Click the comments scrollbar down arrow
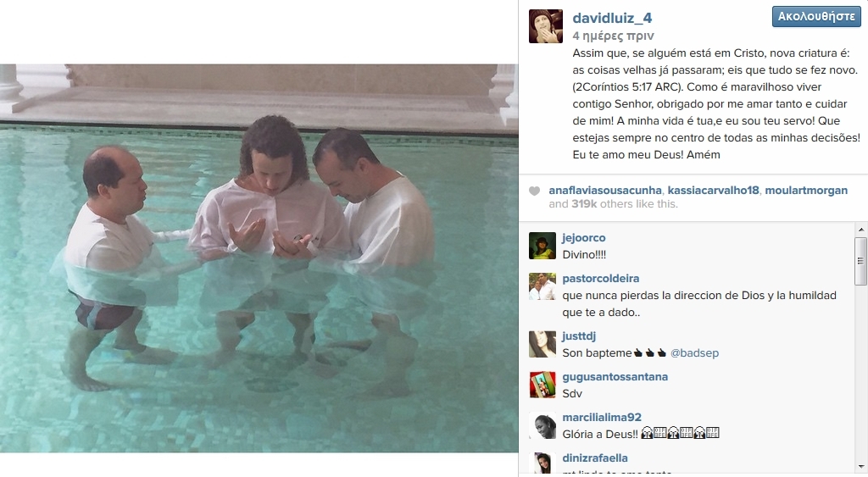This screenshot has width=868, height=477. (x=861, y=467)
